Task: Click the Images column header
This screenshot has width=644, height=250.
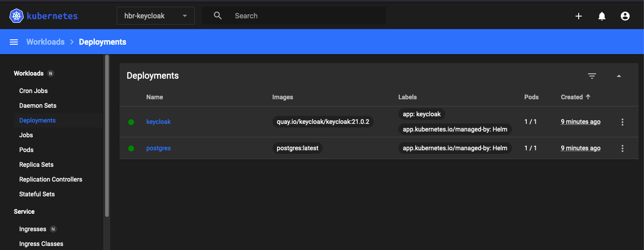Action: click(282, 97)
